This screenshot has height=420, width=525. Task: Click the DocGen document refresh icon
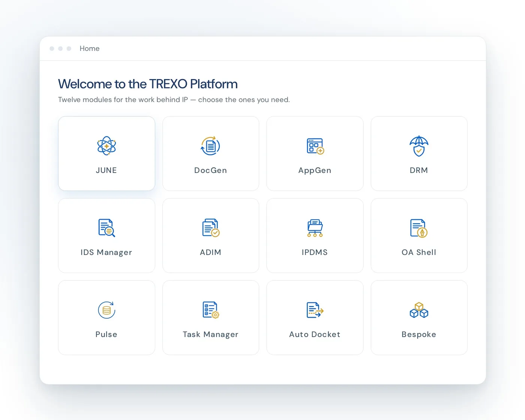pyautogui.click(x=210, y=146)
